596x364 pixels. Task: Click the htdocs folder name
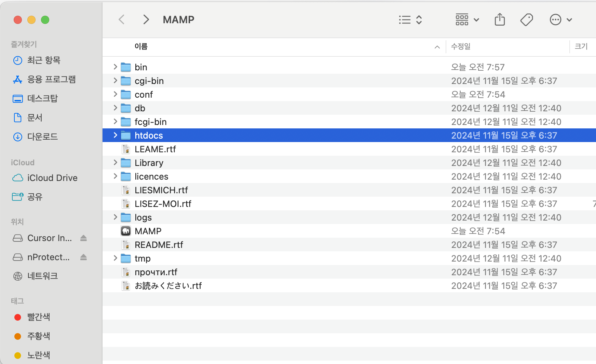pos(149,136)
